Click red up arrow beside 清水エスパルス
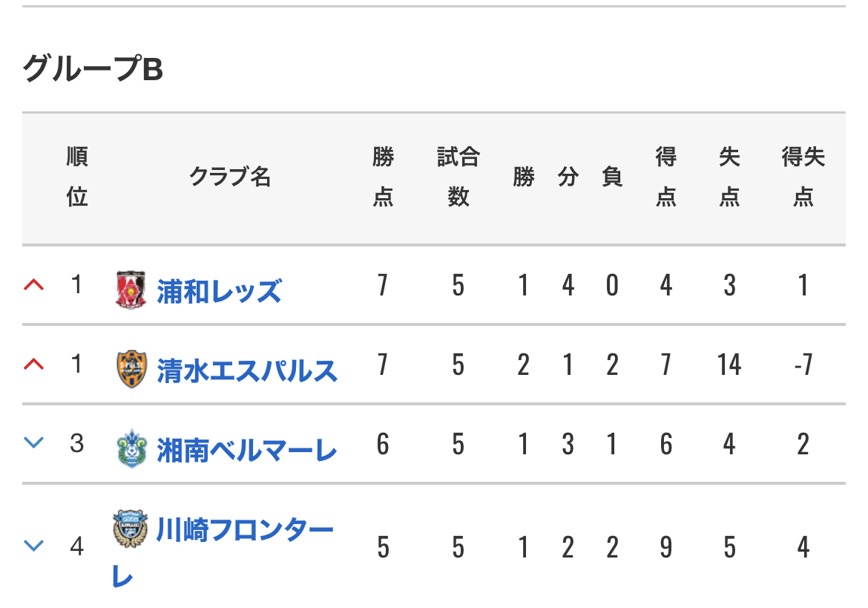The width and height of the screenshot is (868, 608). pyautogui.click(x=34, y=365)
